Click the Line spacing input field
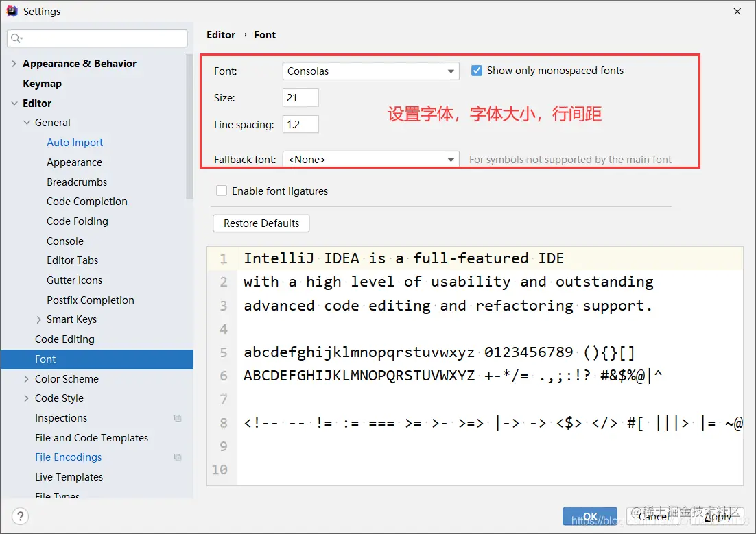Viewport: 756px width, 534px height. point(300,124)
